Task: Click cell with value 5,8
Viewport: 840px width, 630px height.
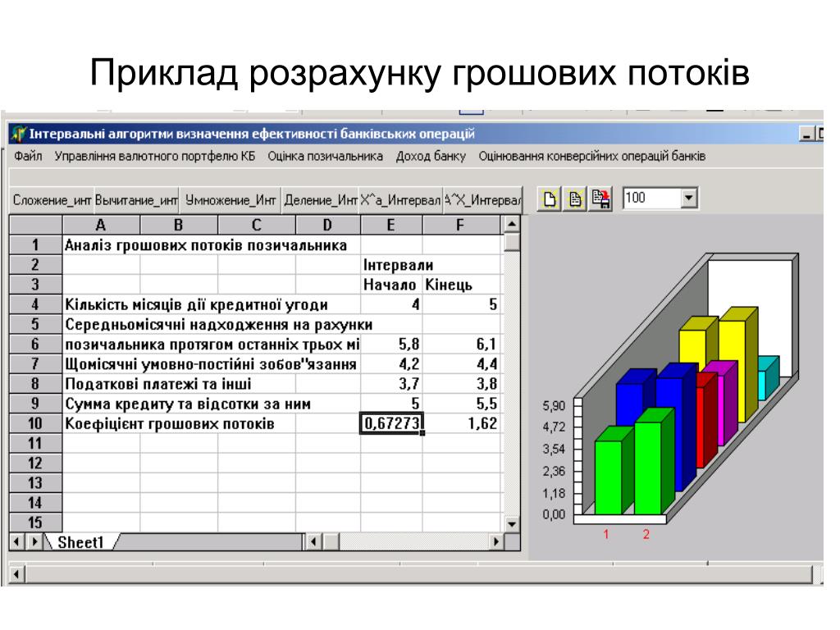Action: point(391,345)
